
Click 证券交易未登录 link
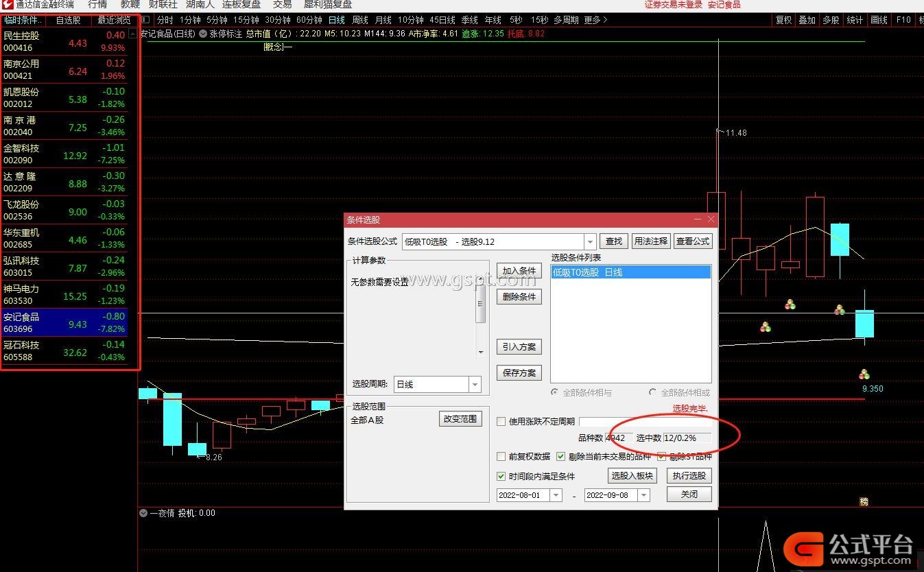point(673,4)
